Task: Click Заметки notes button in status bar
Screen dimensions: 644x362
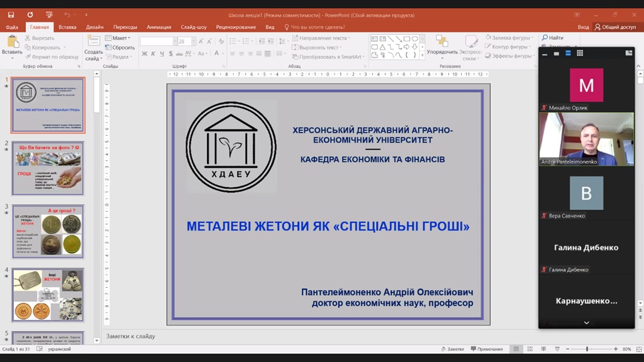Action: click(453, 349)
